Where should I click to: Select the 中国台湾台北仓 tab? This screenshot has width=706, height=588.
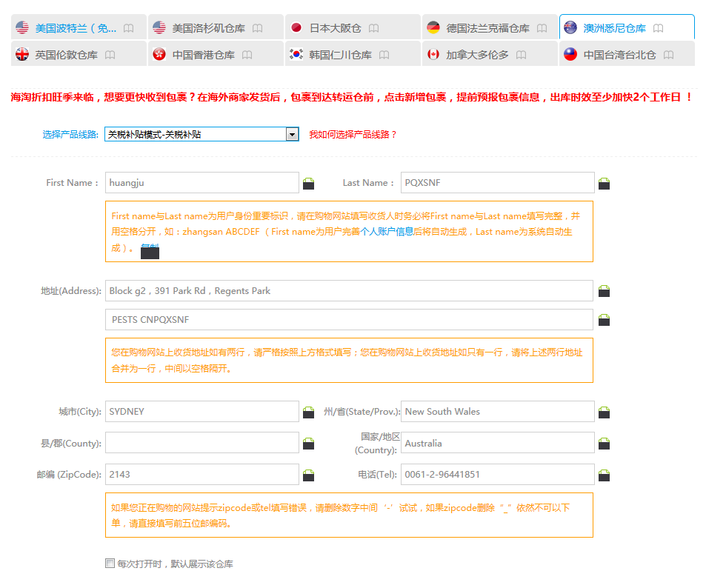pos(618,55)
